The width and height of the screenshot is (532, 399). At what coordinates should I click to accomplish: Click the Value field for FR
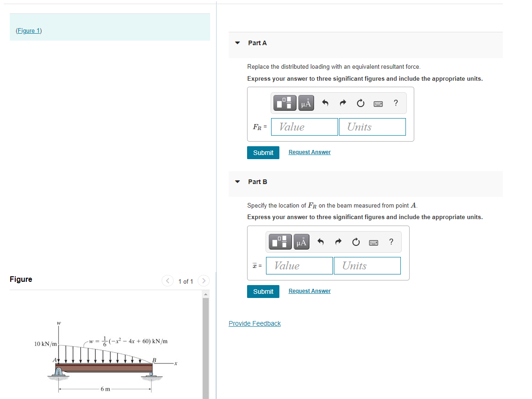click(x=304, y=126)
